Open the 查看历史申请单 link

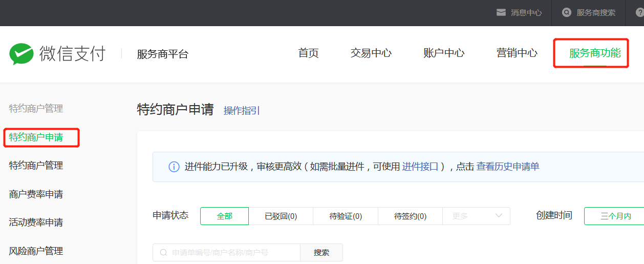[507, 167]
